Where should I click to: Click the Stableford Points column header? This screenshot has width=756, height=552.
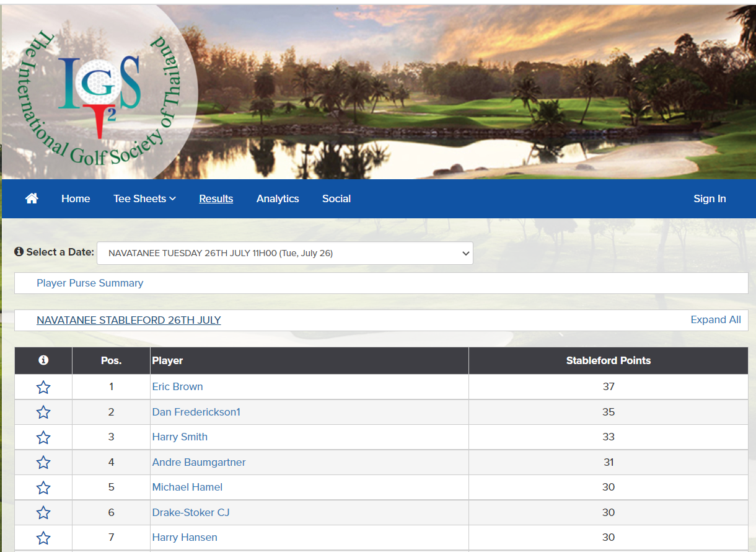coord(609,360)
